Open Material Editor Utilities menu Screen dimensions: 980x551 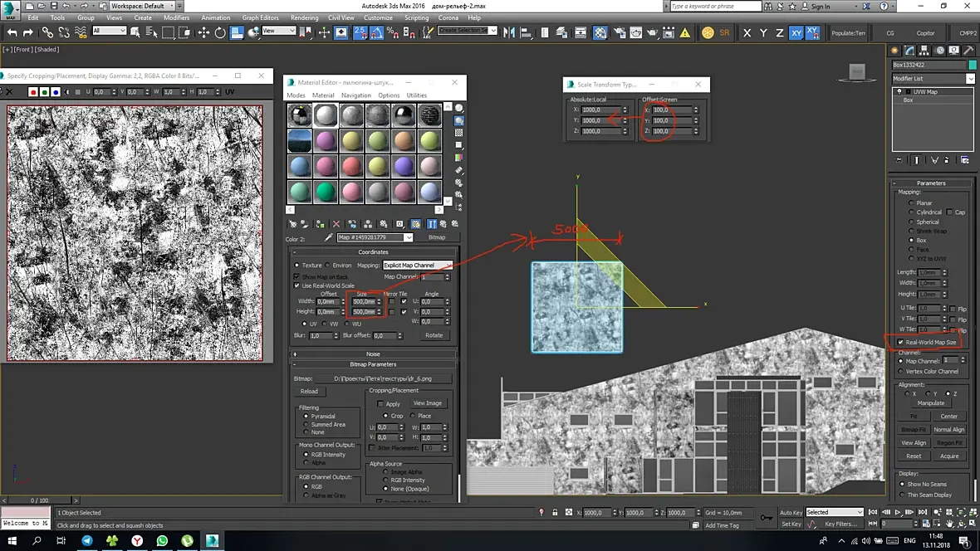pyautogui.click(x=417, y=95)
